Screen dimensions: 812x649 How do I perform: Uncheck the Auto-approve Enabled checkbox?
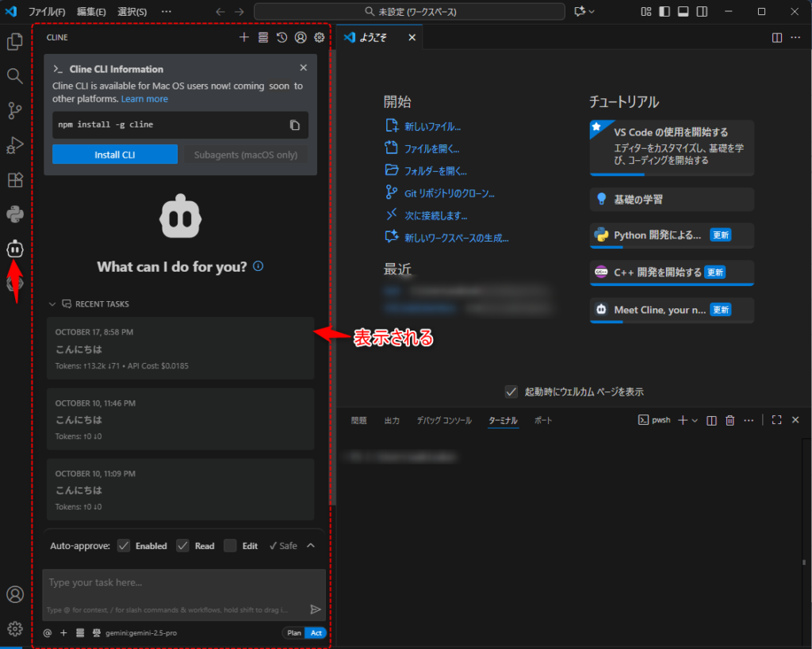tap(124, 545)
